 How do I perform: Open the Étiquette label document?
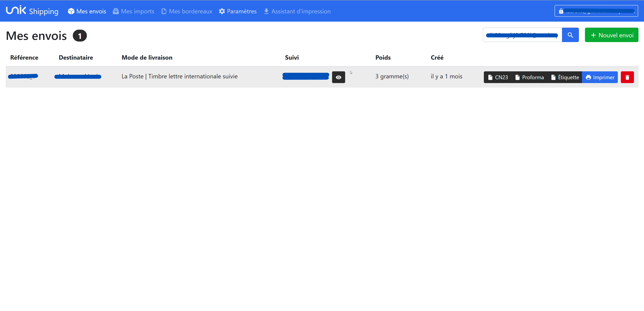[x=565, y=77]
